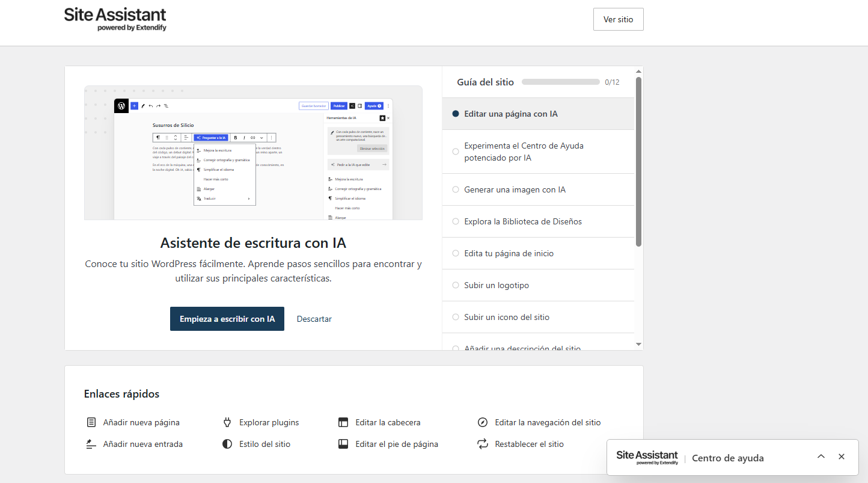Click the Asistente de escritura con IA heading
The width and height of the screenshot is (868, 483).
253,243
